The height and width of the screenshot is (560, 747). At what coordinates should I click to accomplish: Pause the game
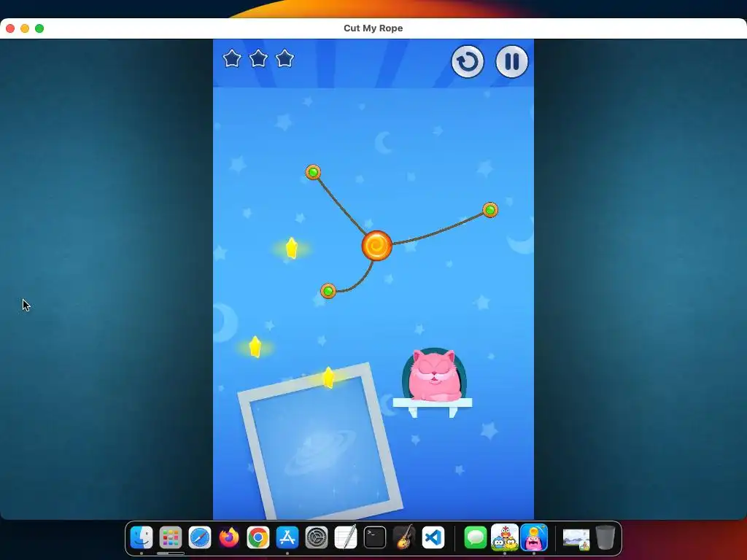[511, 61]
